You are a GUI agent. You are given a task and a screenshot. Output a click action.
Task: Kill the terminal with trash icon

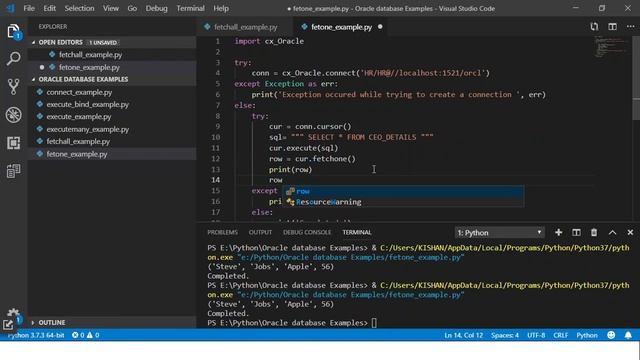point(594,232)
